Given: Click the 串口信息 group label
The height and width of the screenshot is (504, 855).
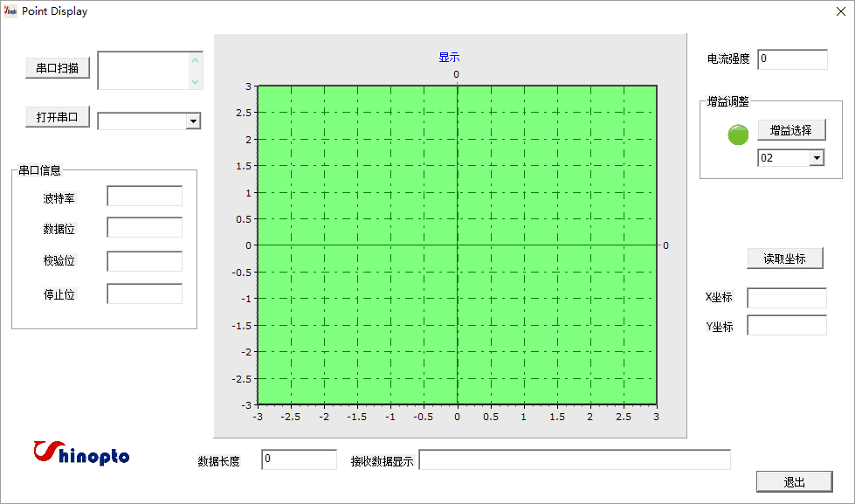Looking at the screenshot, I should point(40,170).
